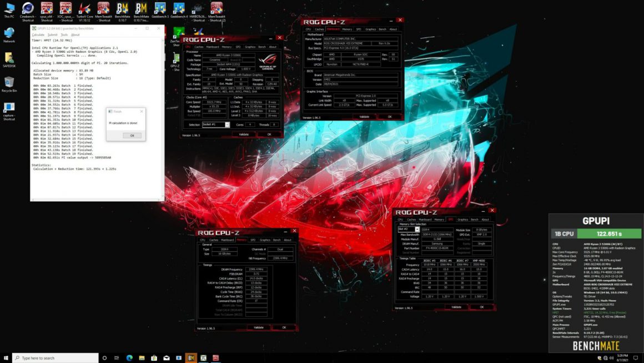Click the Windows search box
The image size is (644, 363).
point(56,357)
